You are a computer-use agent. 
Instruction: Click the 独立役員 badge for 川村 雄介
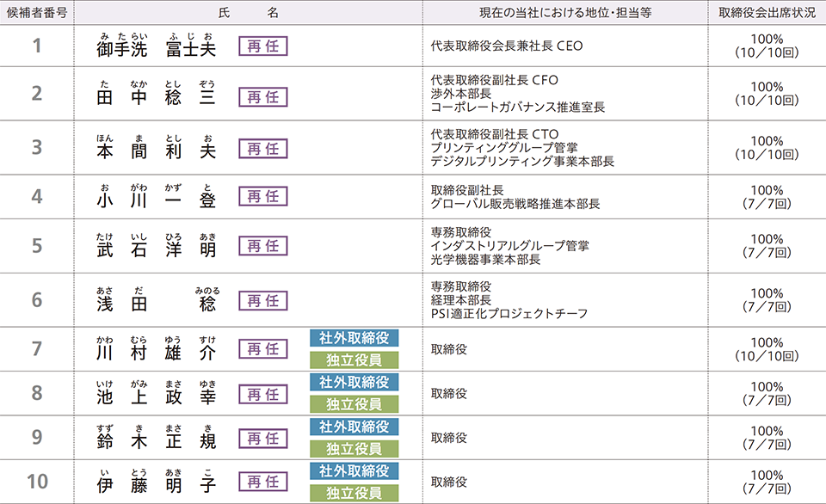pyautogui.click(x=354, y=360)
